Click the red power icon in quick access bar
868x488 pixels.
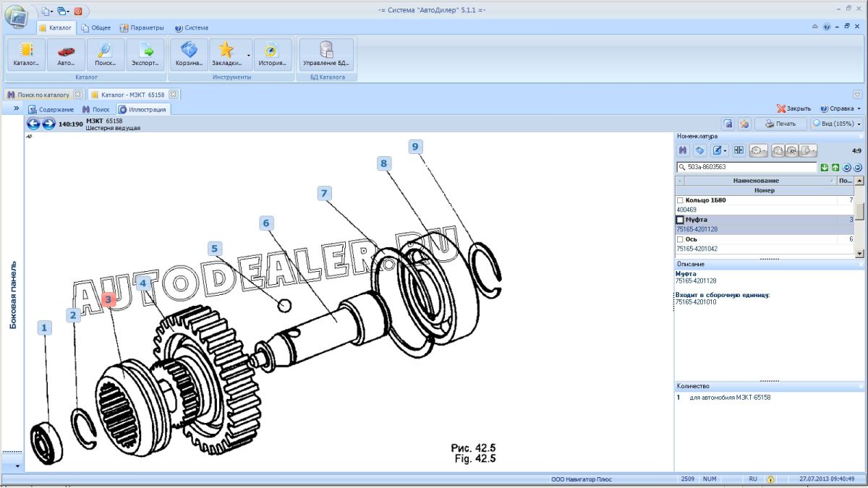77,11
